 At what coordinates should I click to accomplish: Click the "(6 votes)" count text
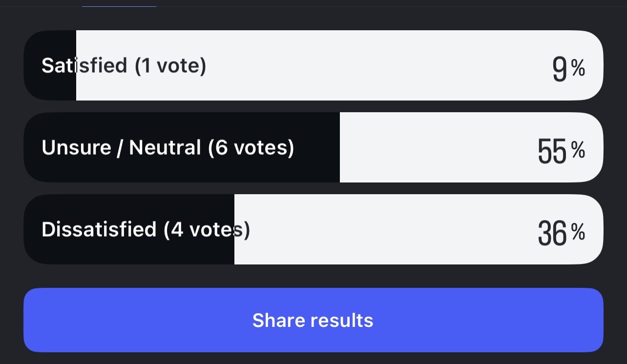[x=251, y=147]
